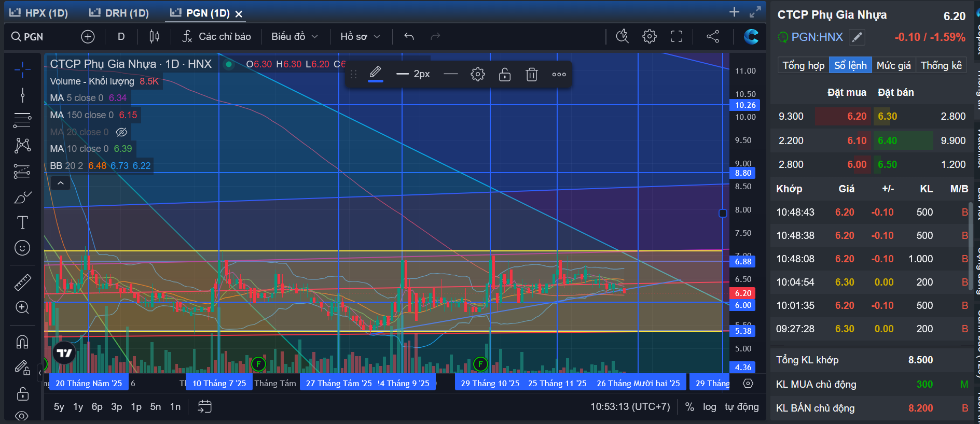Open time axis settings gear
Screen dimensions: 980x424
748,384
